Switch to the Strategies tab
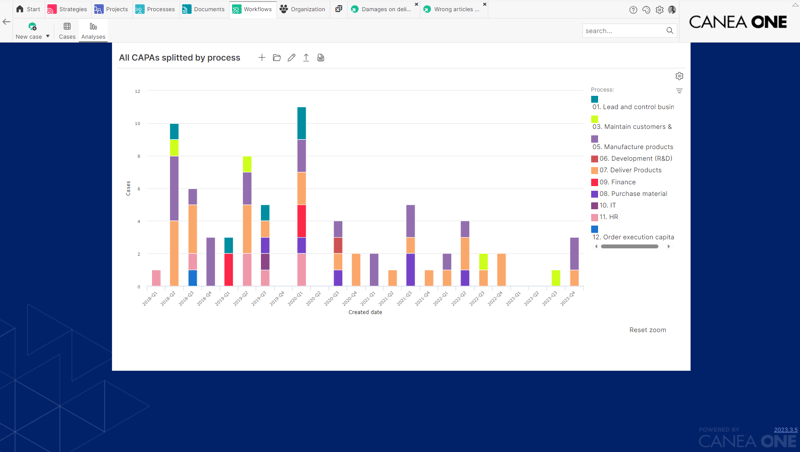 (x=67, y=9)
